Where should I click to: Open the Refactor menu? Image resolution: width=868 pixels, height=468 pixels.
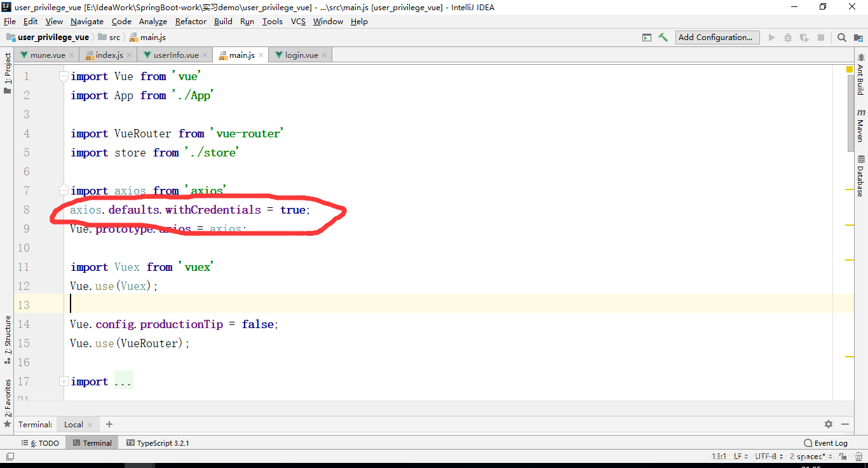pos(191,22)
